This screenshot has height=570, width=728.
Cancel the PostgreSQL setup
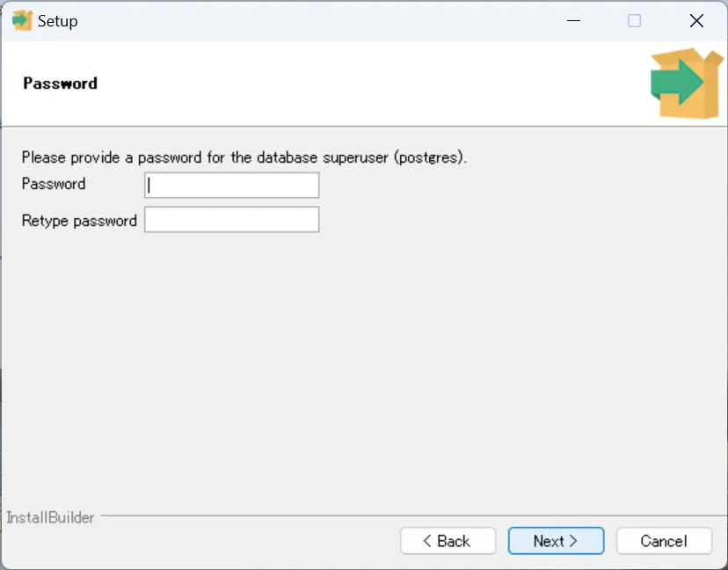pyautogui.click(x=664, y=541)
